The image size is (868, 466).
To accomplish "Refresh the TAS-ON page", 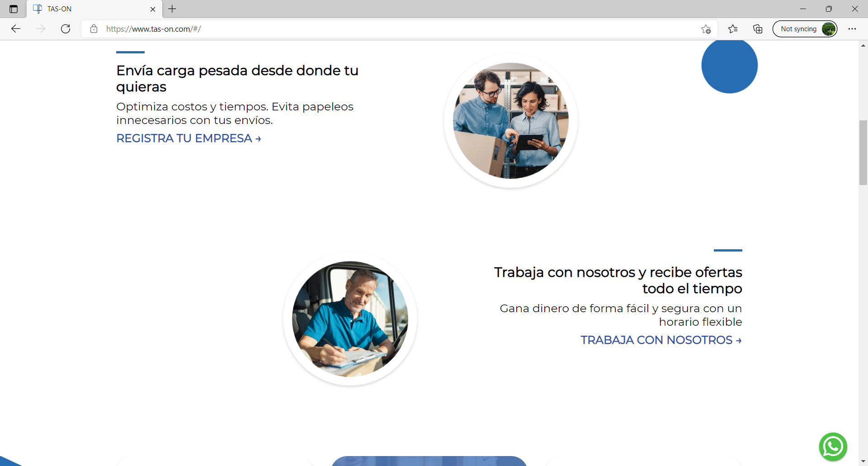I will click(66, 29).
